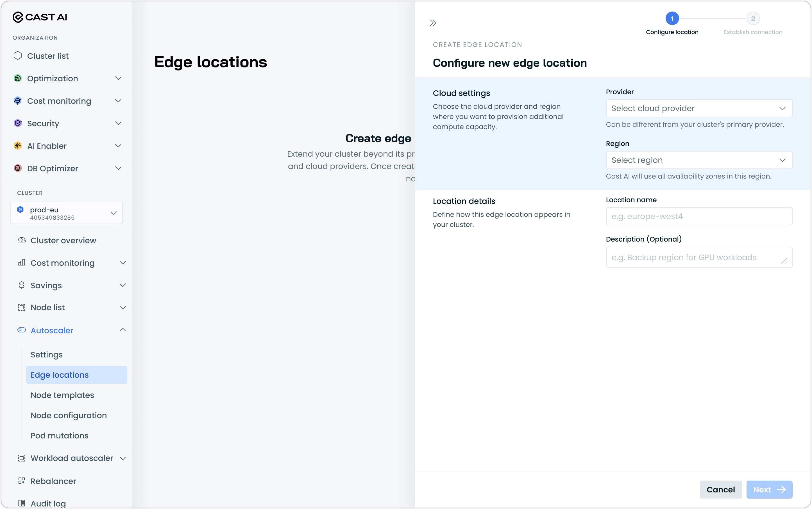Image resolution: width=812 pixels, height=509 pixels.
Task: Open the Select region dropdown
Action: (x=699, y=160)
